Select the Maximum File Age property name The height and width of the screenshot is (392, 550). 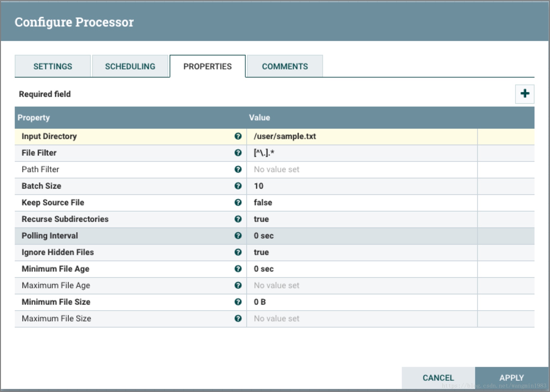click(x=56, y=285)
